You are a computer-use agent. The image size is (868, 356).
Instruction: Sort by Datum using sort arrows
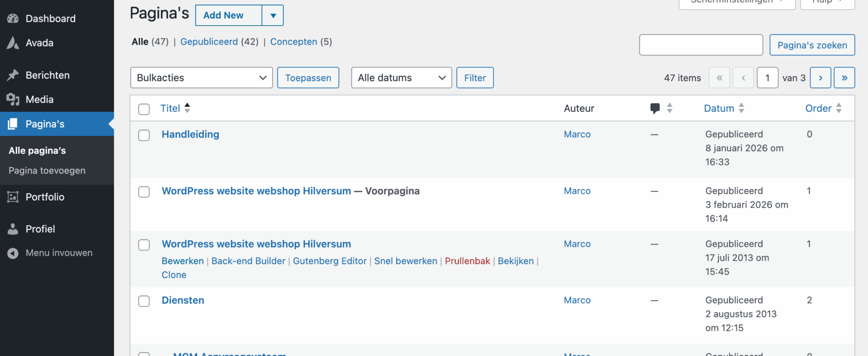[x=741, y=108]
